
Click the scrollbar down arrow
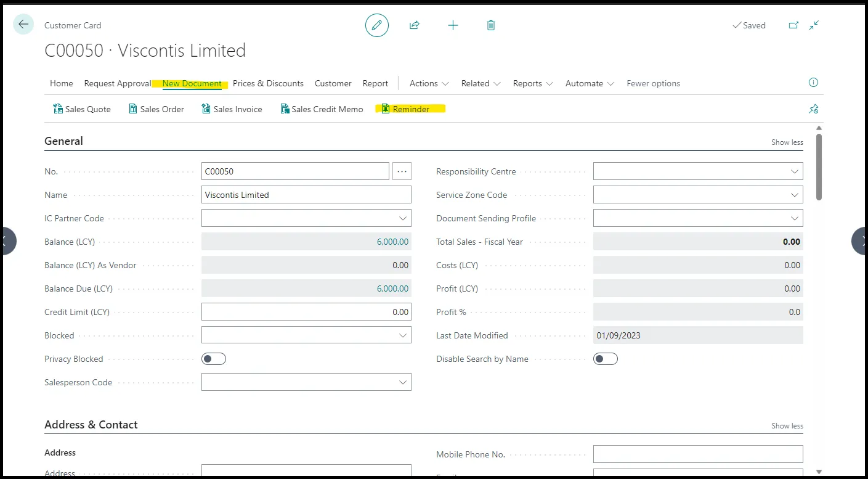click(x=819, y=472)
